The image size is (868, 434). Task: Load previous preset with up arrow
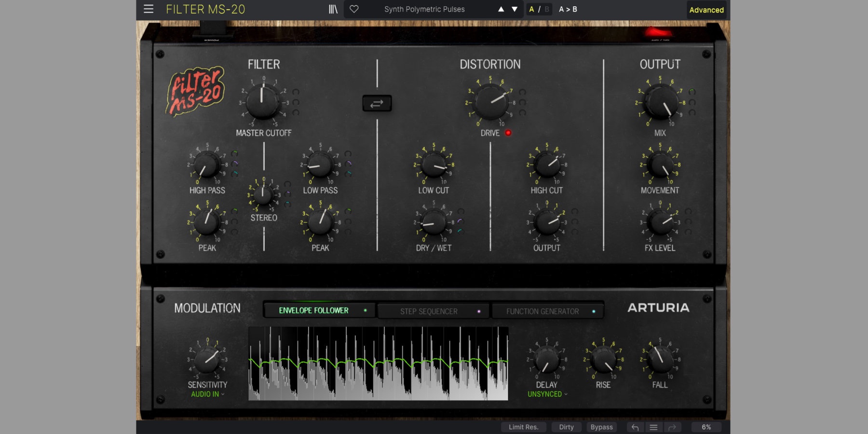pyautogui.click(x=501, y=9)
